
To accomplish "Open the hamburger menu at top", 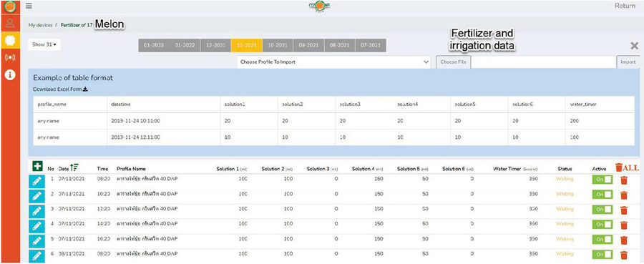I will pos(29,6).
